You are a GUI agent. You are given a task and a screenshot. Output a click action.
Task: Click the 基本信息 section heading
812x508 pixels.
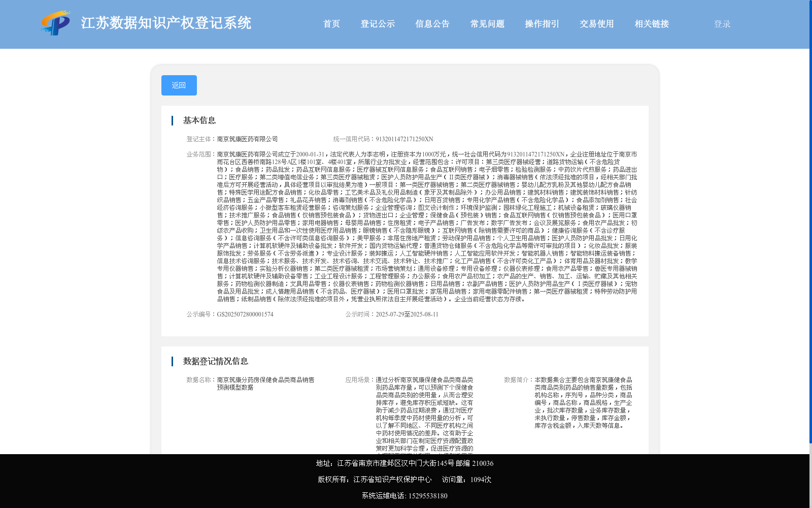click(199, 120)
